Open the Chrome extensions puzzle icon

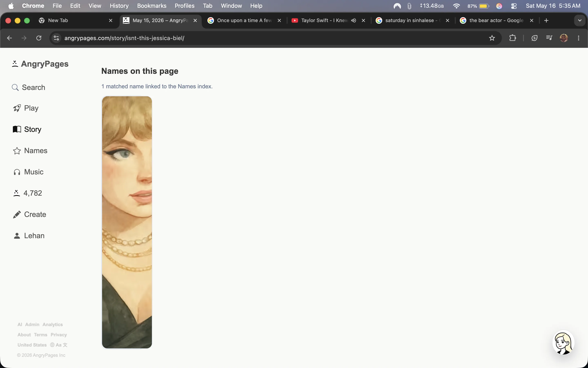point(513,38)
